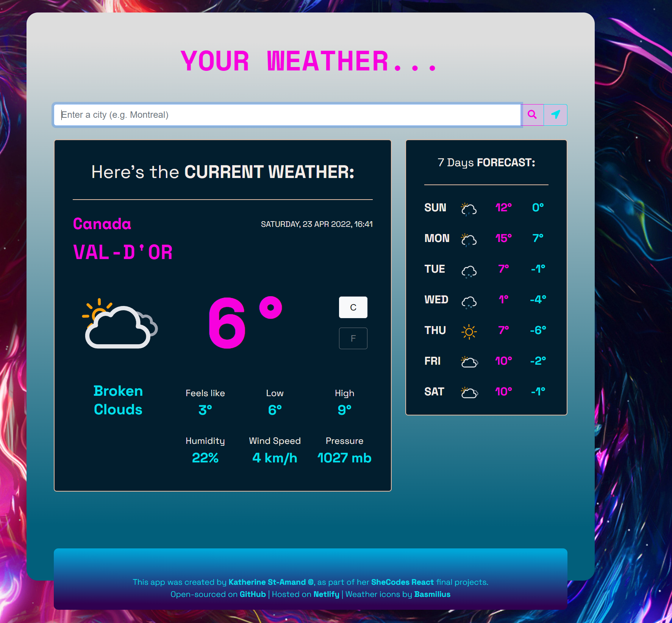This screenshot has width=672, height=623.
Task: Click the large broken clouds weather icon
Action: pyautogui.click(x=120, y=323)
